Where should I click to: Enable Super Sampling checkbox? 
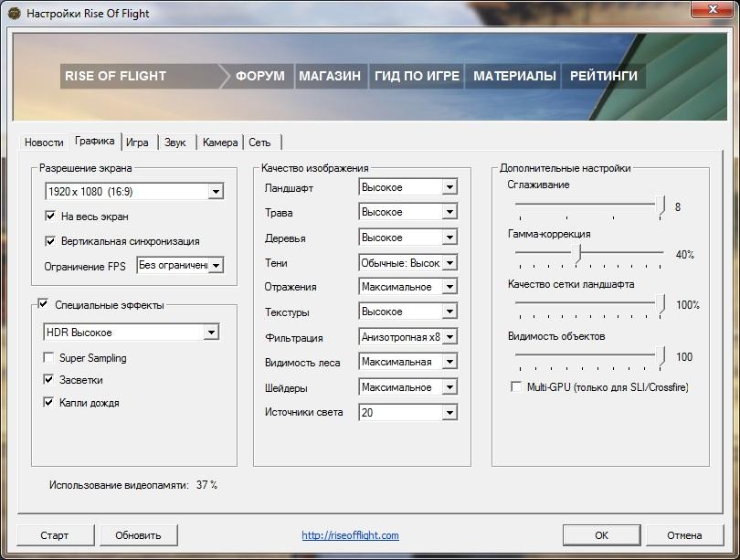pos(48,357)
